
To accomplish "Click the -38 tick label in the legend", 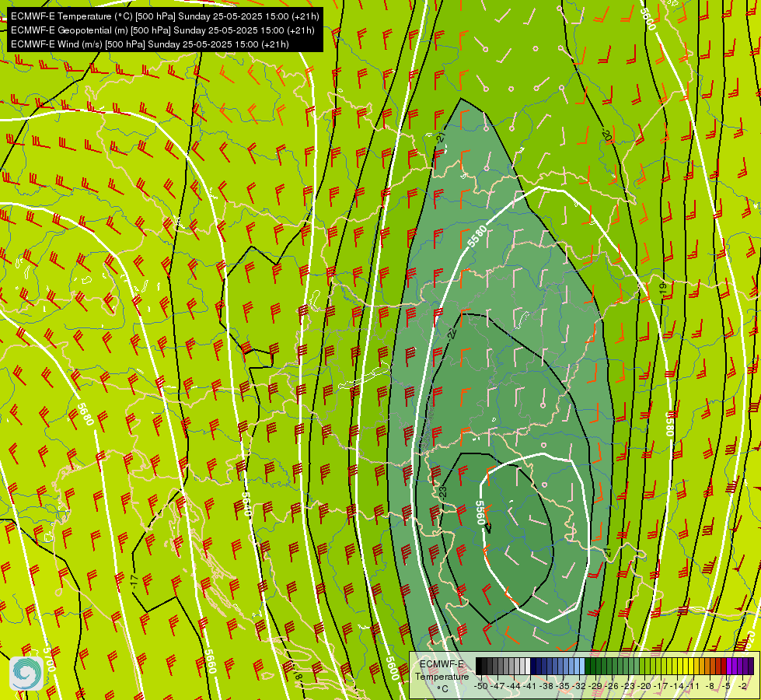I will [x=546, y=687].
